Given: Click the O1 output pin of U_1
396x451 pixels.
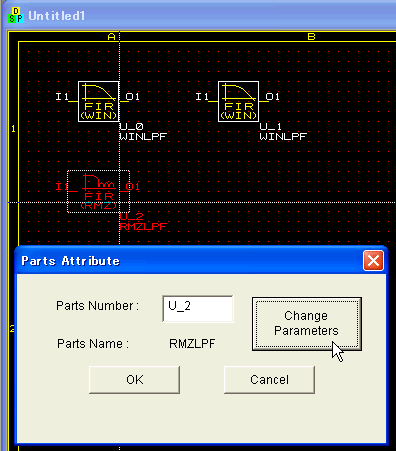Looking at the screenshot, I should click(272, 97).
